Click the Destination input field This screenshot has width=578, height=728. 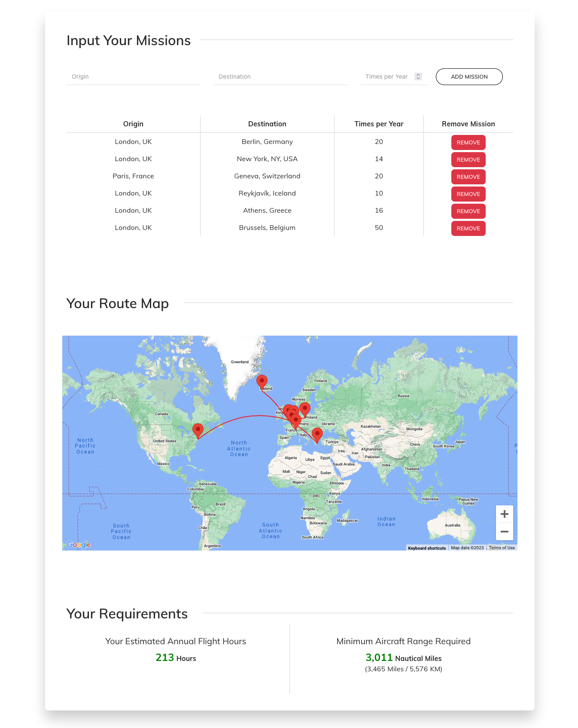(x=280, y=76)
